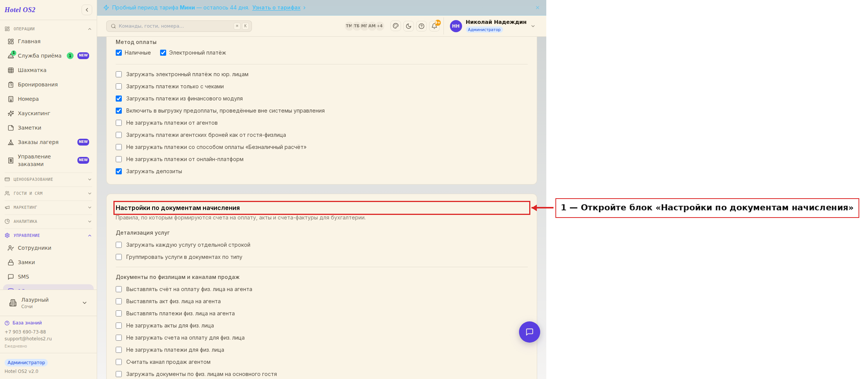Collapse the ОПЕРАЦИИ sidebar section
The image size is (868, 379).
click(48, 29)
